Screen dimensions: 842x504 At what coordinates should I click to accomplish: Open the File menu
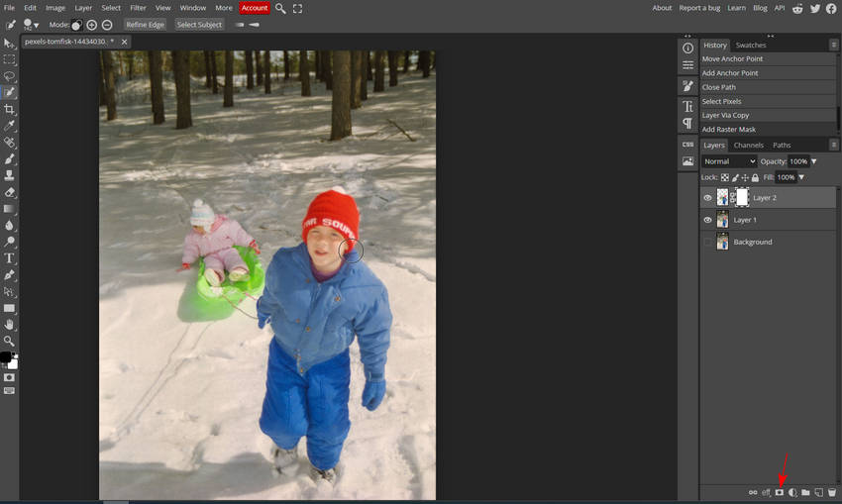tap(9, 8)
